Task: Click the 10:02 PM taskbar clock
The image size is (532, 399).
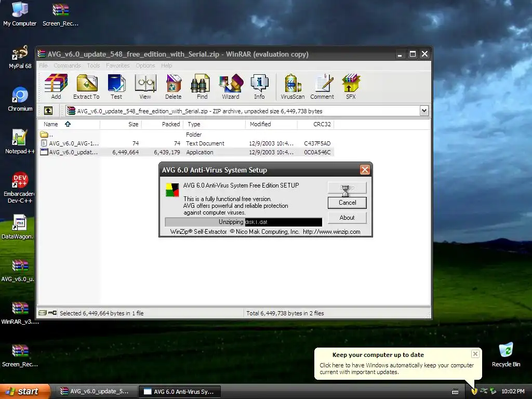Action: [x=513, y=391]
